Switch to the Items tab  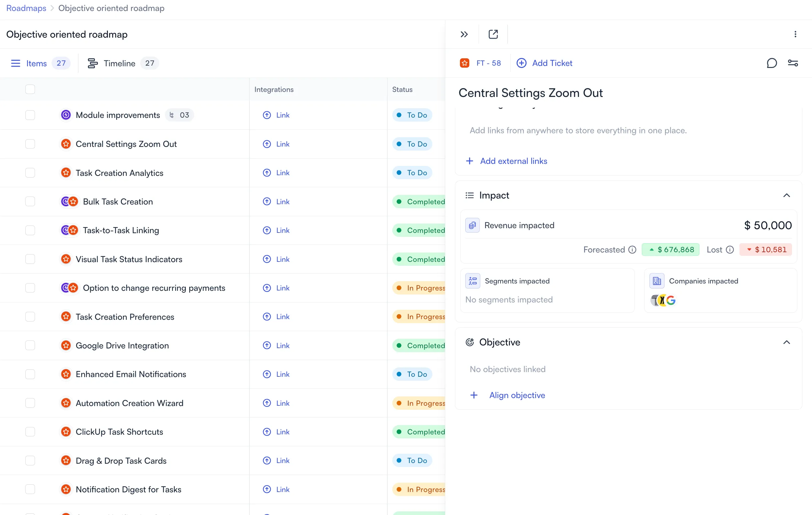pos(40,63)
